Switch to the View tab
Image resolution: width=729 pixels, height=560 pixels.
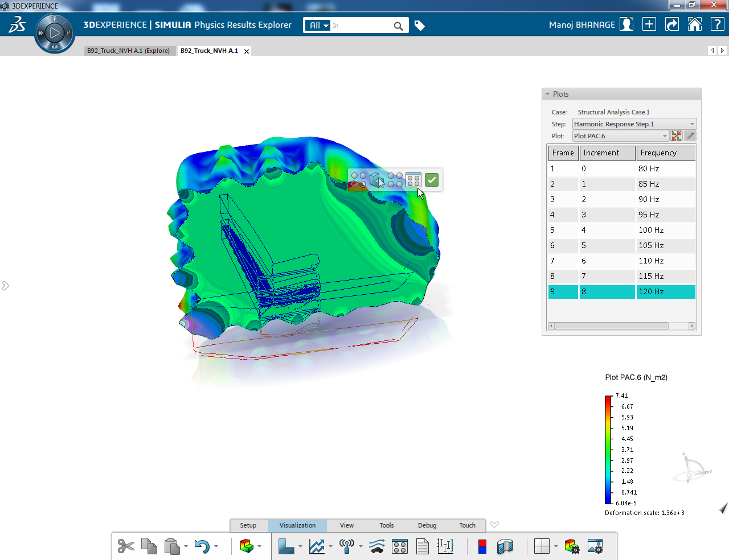(x=346, y=525)
